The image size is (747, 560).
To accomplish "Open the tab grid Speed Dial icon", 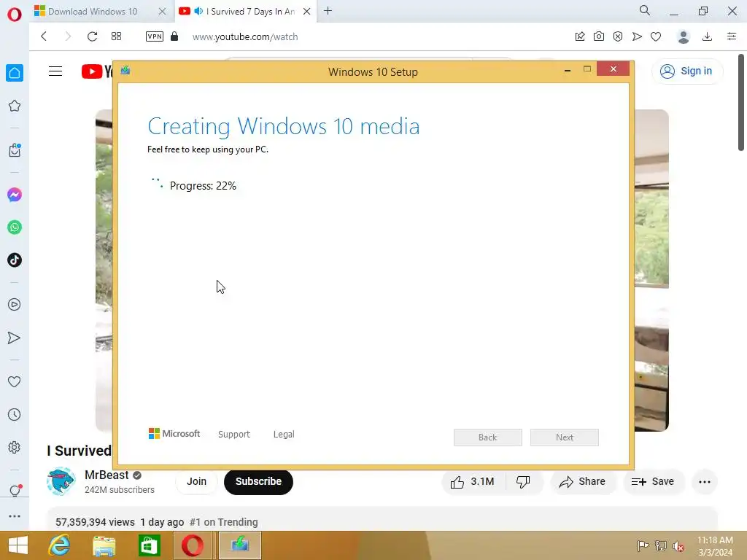I will 116,36.
